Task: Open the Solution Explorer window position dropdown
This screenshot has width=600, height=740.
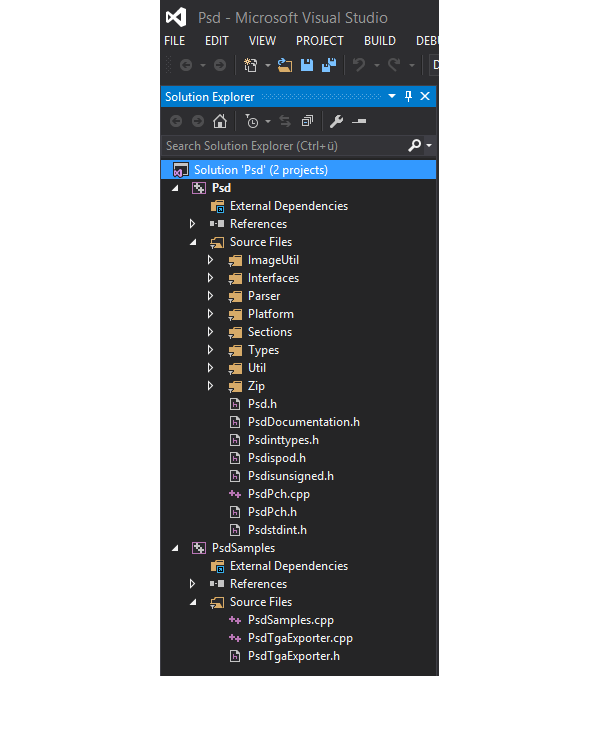Action: click(392, 96)
